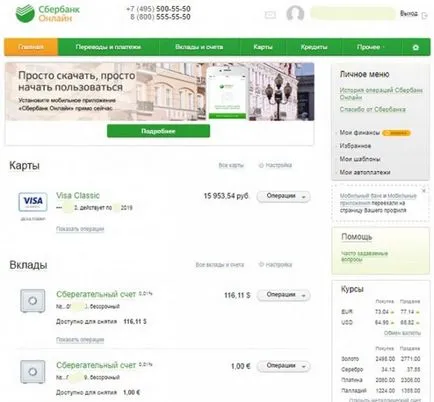Open Операции dropdown for 1,00 € account
The image size is (434, 402).
(283, 366)
